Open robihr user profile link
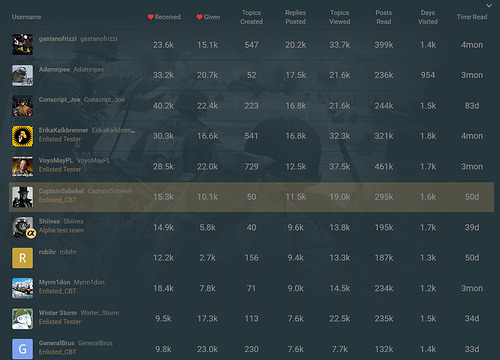This screenshot has width=500, height=360. (x=47, y=252)
